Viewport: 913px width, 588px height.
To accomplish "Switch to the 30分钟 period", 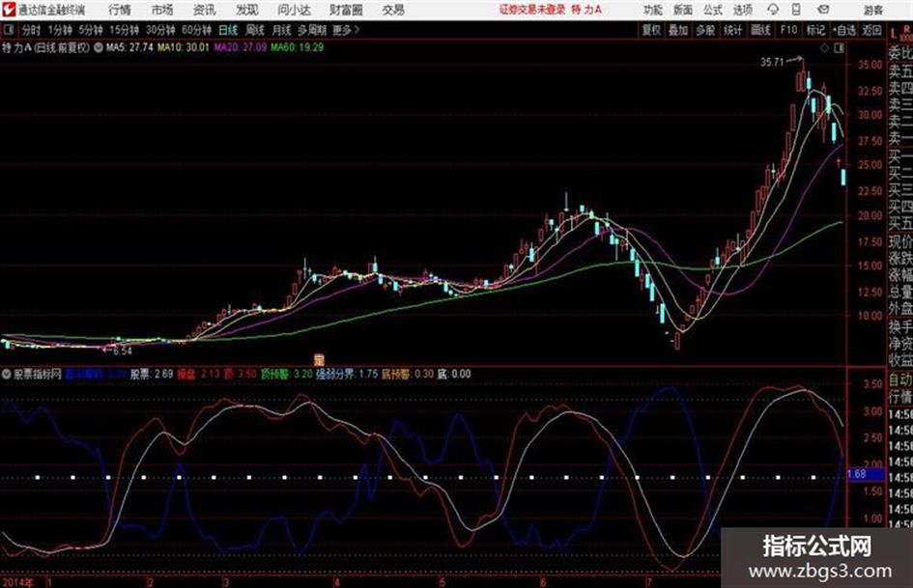I will (x=160, y=30).
